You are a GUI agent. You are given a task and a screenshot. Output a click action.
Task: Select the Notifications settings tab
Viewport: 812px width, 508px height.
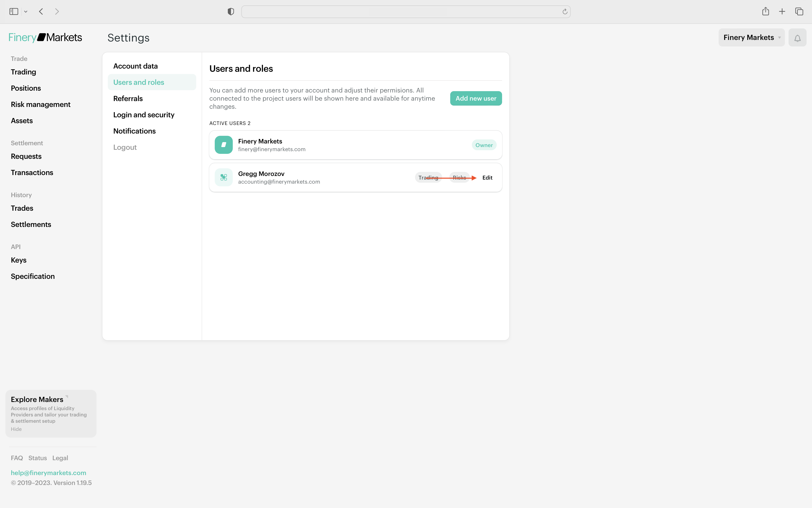[x=152, y=131]
